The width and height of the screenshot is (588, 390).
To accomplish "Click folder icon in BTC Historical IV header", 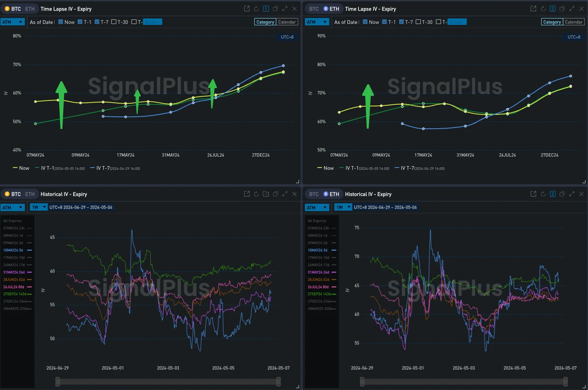I will point(266,194).
